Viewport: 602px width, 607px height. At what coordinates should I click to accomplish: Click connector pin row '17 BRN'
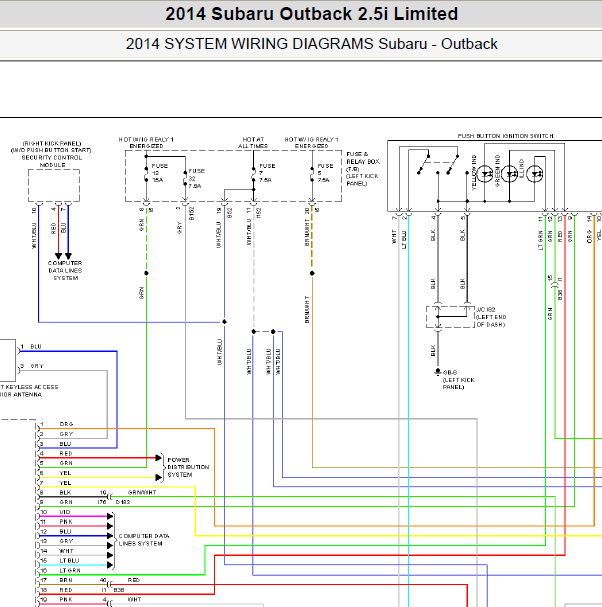coord(57,580)
